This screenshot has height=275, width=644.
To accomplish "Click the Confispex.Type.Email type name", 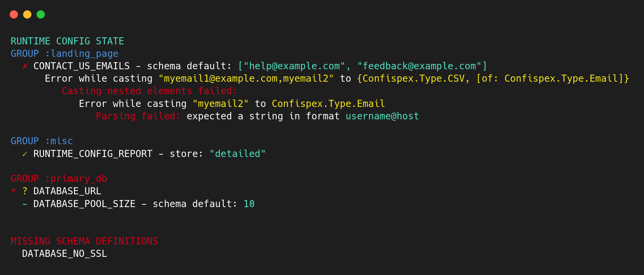I will pyautogui.click(x=328, y=104).
